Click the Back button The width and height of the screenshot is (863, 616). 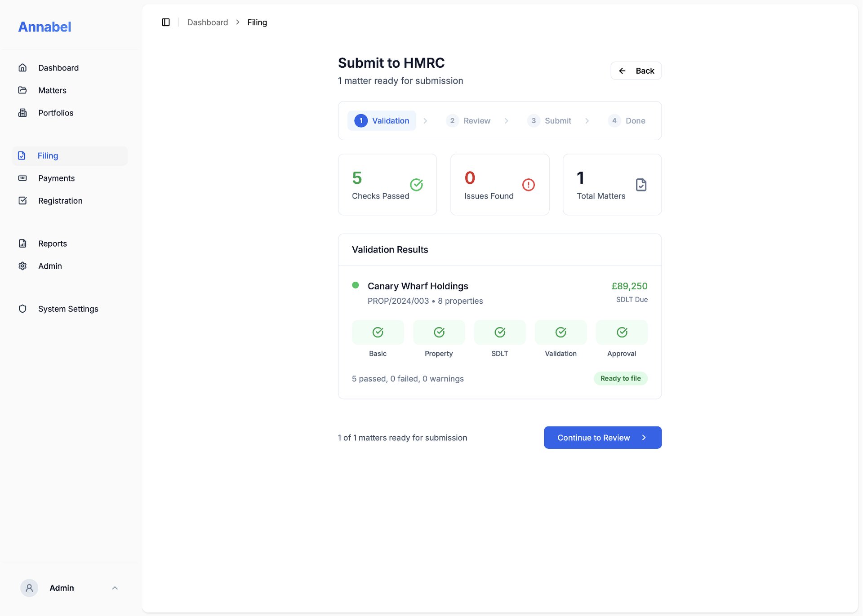click(636, 71)
